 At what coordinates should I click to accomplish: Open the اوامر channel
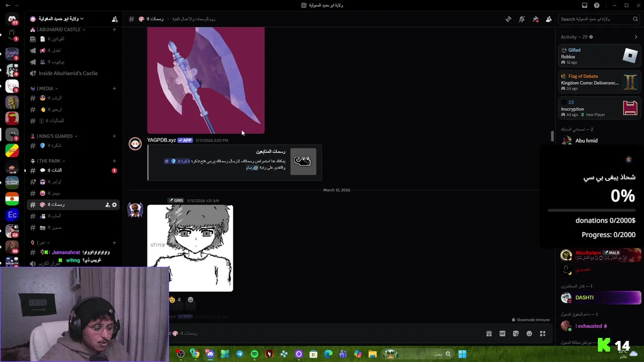[73, 182]
